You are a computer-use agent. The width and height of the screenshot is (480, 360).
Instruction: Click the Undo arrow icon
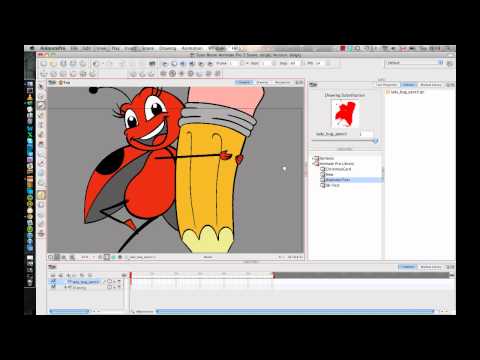[x=96, y=63]
